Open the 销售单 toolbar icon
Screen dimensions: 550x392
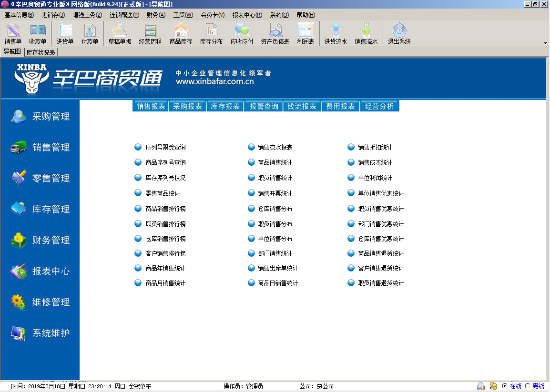(13, 34)
